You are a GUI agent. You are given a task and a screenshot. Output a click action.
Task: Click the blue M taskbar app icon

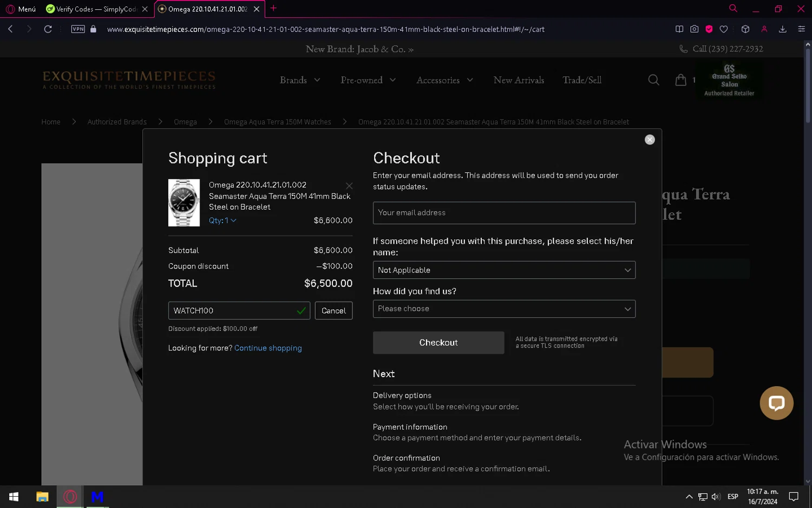click(x=97, y=497)
